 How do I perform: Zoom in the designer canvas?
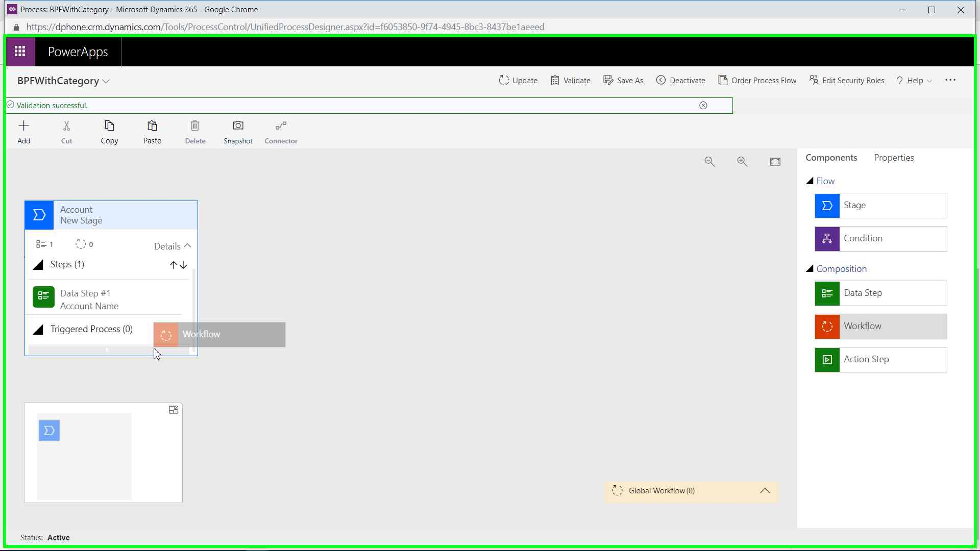742,162
